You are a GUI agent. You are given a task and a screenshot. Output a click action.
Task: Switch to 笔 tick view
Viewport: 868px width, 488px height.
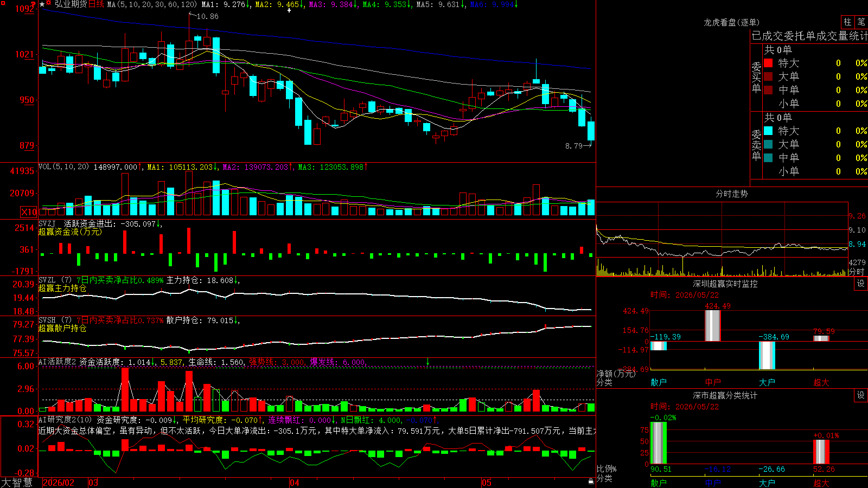[x=861, y=22]
